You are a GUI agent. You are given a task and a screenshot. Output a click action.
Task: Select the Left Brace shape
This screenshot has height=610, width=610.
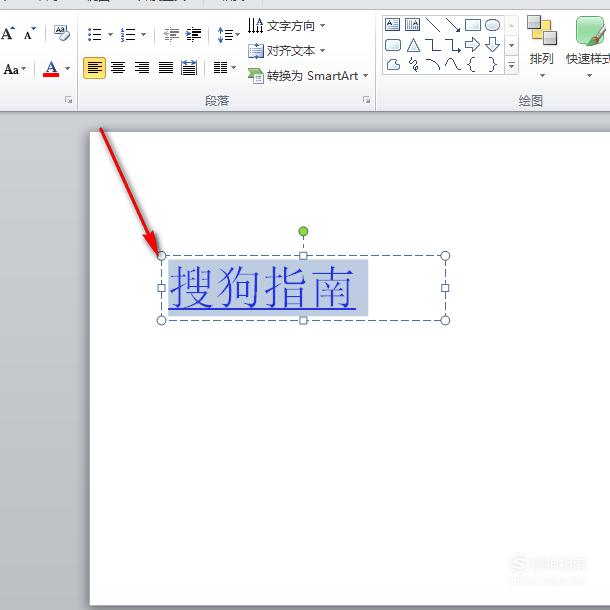(472, 64)
